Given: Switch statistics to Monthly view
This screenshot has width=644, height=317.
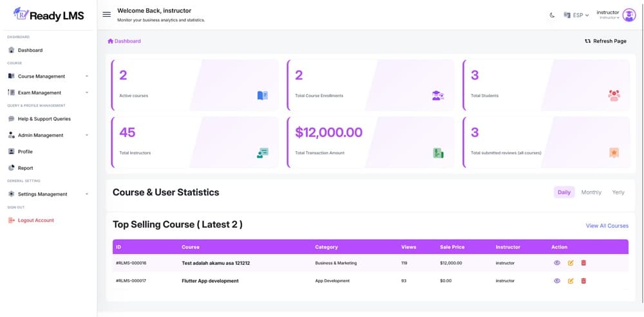Looking at the screenshot, I should pyautogui.click(x=591, y=192).
